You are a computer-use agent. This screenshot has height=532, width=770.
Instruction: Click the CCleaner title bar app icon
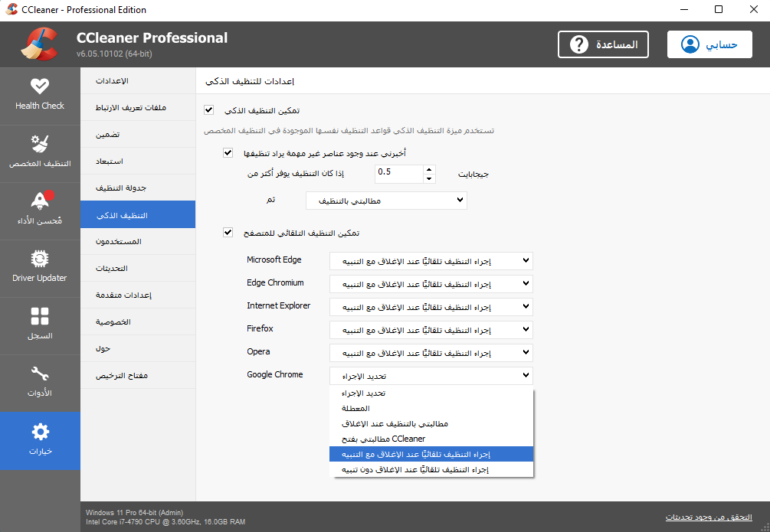[x=11, y=9]
